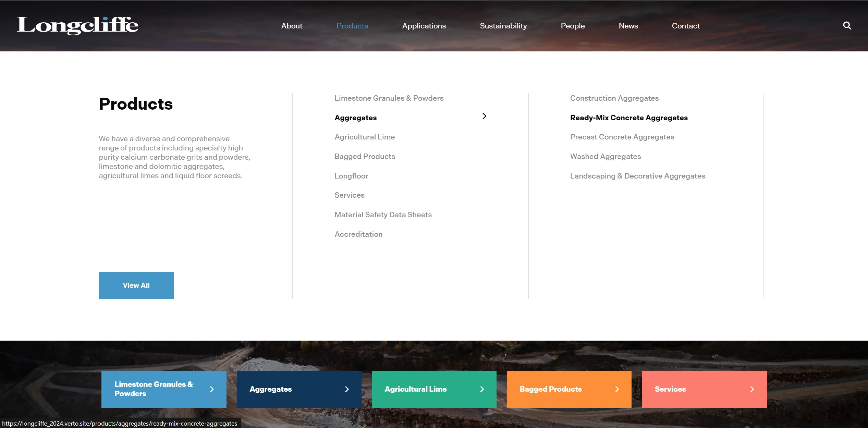Click arrow on Limestone Granules & Powders tile

(212, 389)
